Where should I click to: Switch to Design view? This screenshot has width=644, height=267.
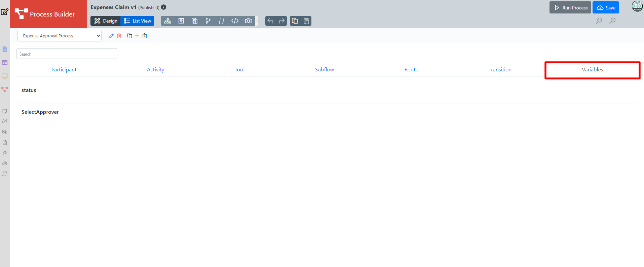point(106,21)
